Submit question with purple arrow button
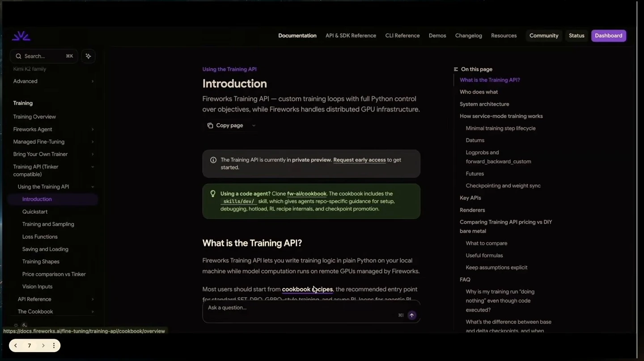 pyautogui.click(x=412, y=315)
